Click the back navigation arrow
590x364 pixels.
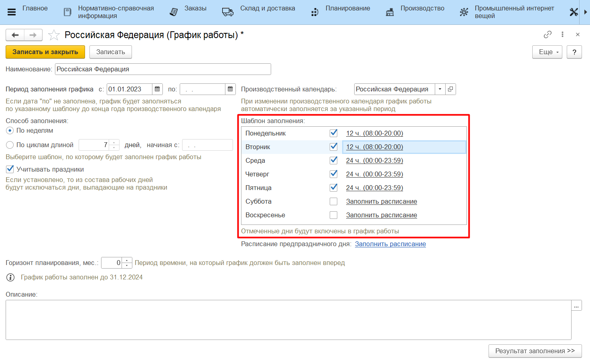tap(15, 35)
